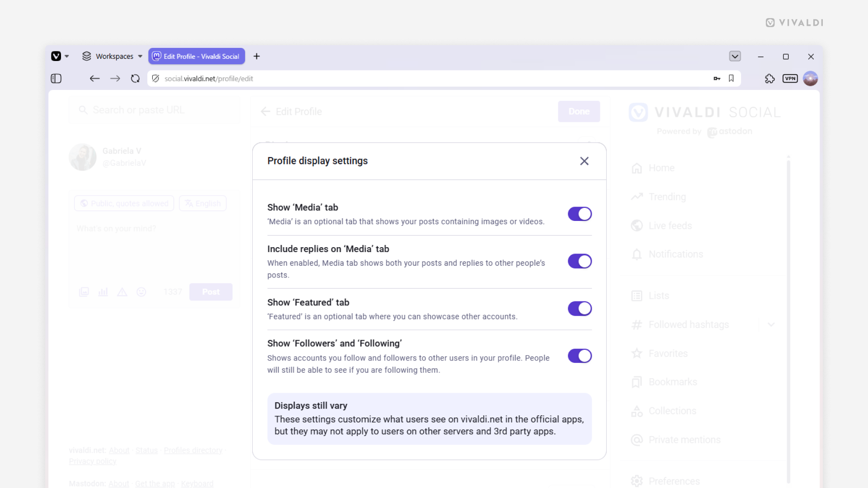
Task: Bookmark this page
Action: pyautogui.click(x=731, y=79)
